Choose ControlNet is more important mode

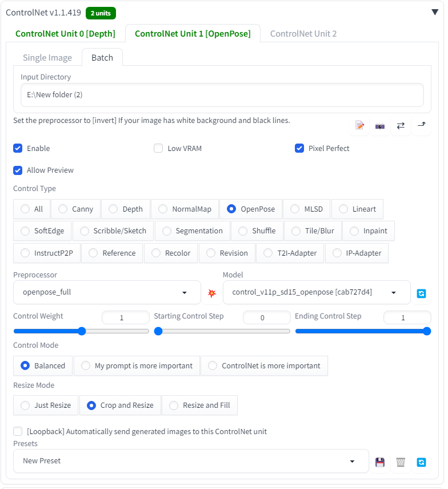pos(264,366)
